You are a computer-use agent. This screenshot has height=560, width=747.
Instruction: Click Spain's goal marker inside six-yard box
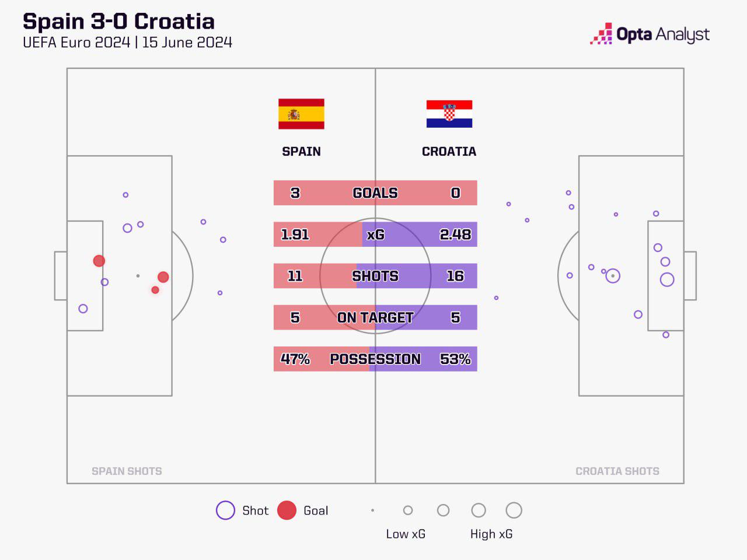point(99,261)
